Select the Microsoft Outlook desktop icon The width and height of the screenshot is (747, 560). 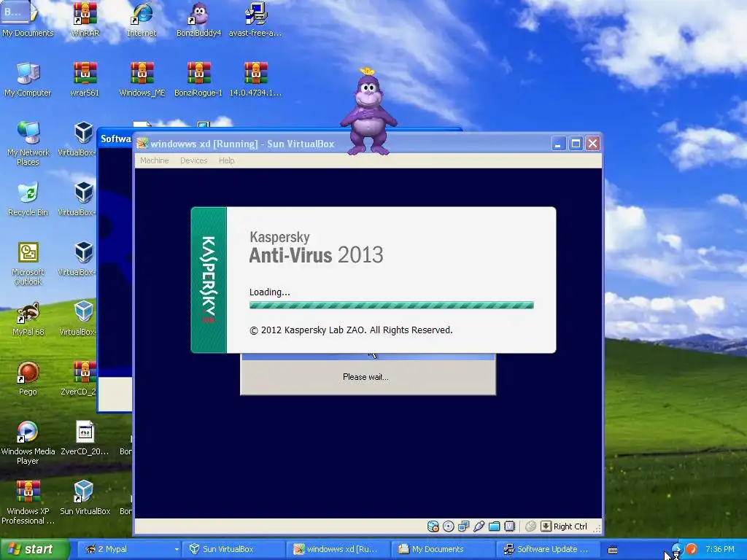(28, 263)
